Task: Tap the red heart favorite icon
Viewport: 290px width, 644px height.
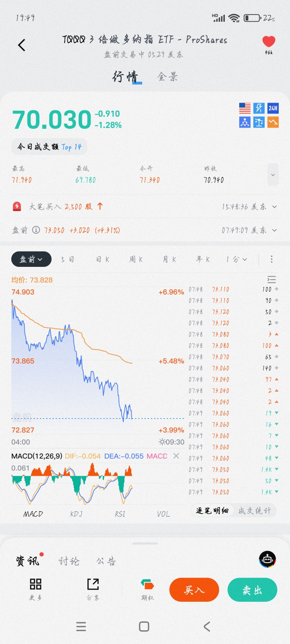Action: click(269, 41)
